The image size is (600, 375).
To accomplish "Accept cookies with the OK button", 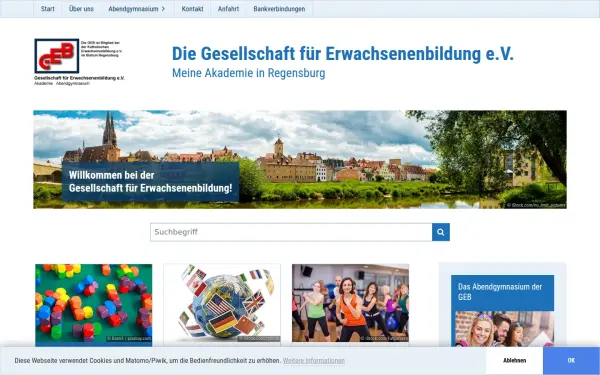I will click(571, 360).
